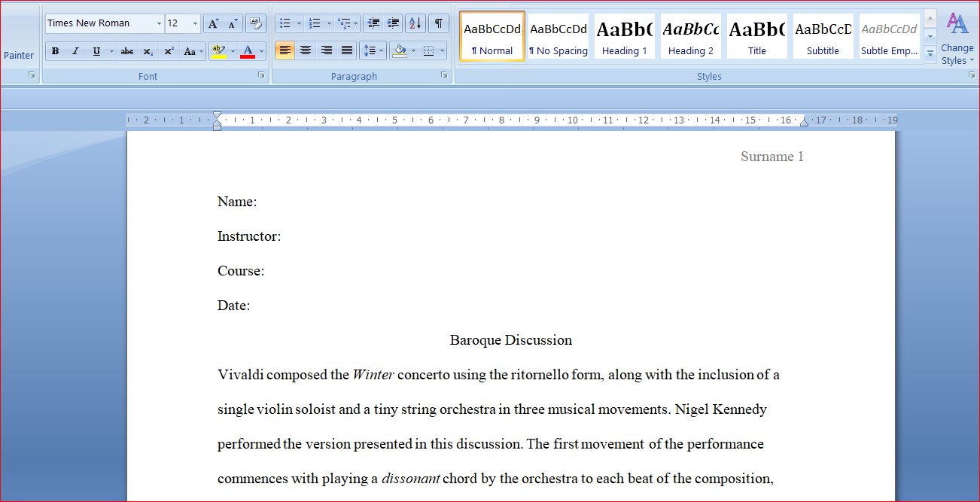Toggle underline formatting
Screen dimensions: 980x502
[96, 51]
